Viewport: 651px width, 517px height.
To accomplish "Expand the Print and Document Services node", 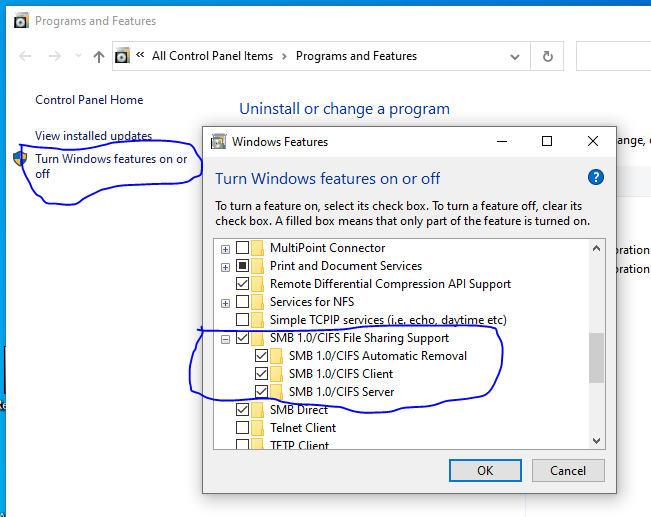I will pos(226,266).
